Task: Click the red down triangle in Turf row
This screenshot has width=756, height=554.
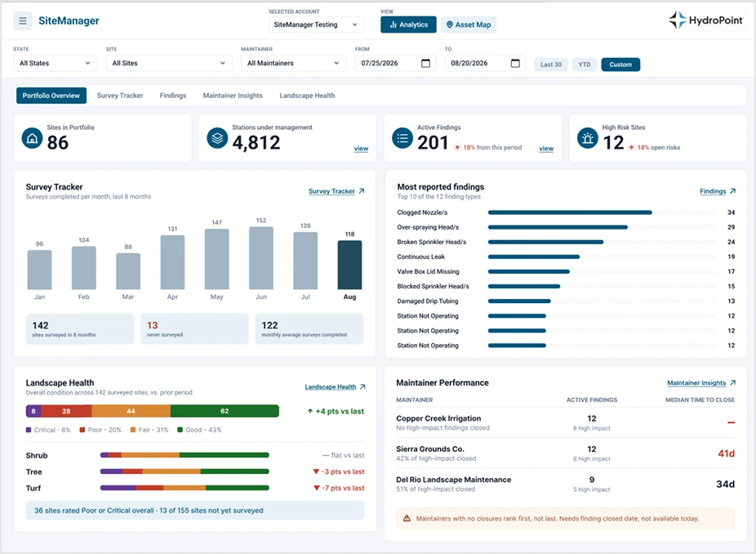Action: [316, 488]
